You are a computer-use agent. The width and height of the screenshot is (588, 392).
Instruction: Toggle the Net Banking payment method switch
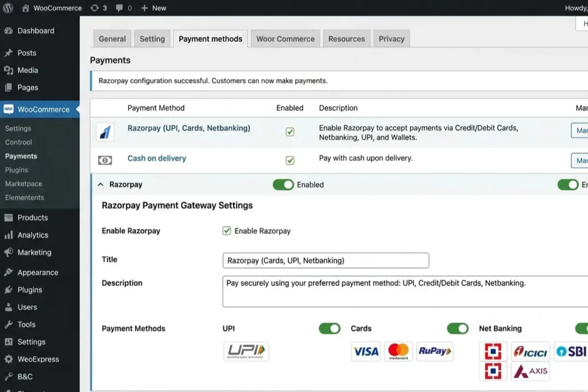click(x=582, y=329)
